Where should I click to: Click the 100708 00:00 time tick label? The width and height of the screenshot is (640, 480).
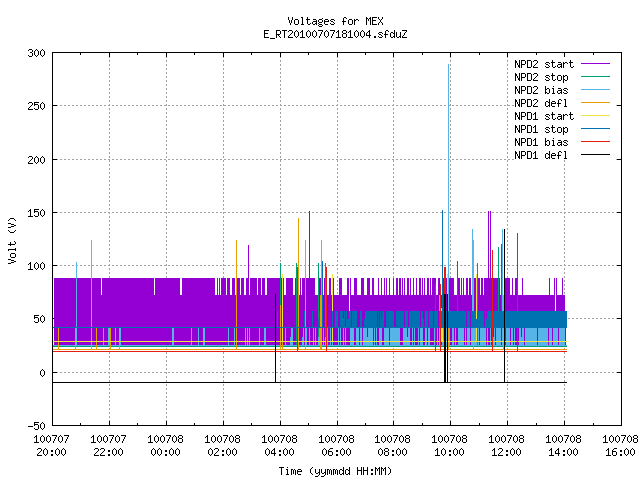165,446
